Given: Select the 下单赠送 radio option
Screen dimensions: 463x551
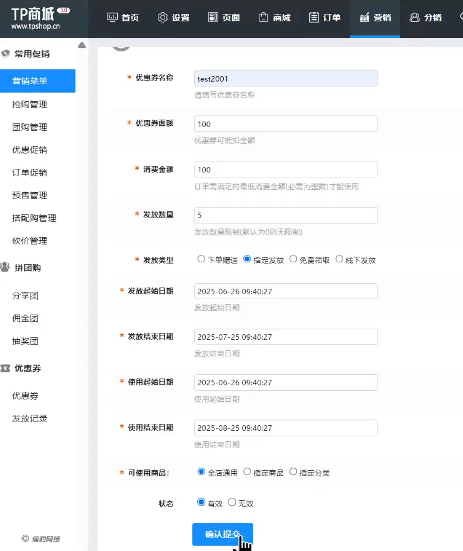Looking at the screenshot, I should [x=201, y=259].
